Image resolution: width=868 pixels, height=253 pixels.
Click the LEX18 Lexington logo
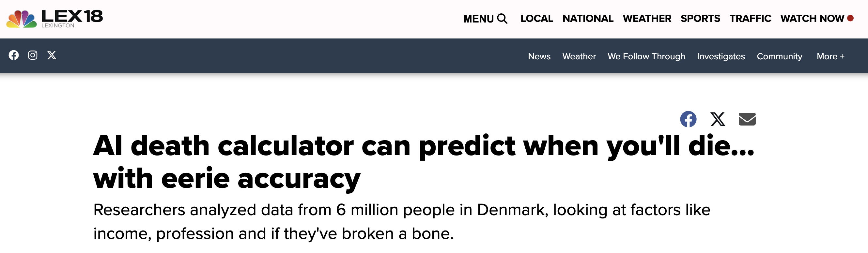[54, 19]
